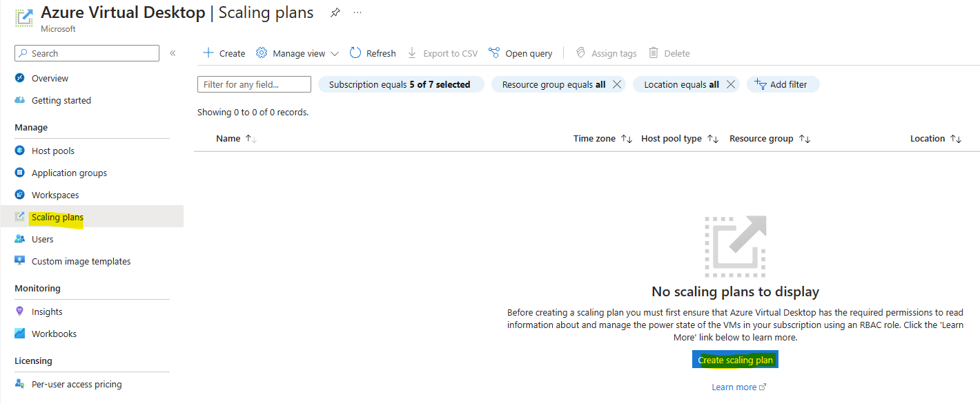The width and height of the screenshot is (980, 404).
Task: Select Users in the sidebar
Action: click(42, 239)
